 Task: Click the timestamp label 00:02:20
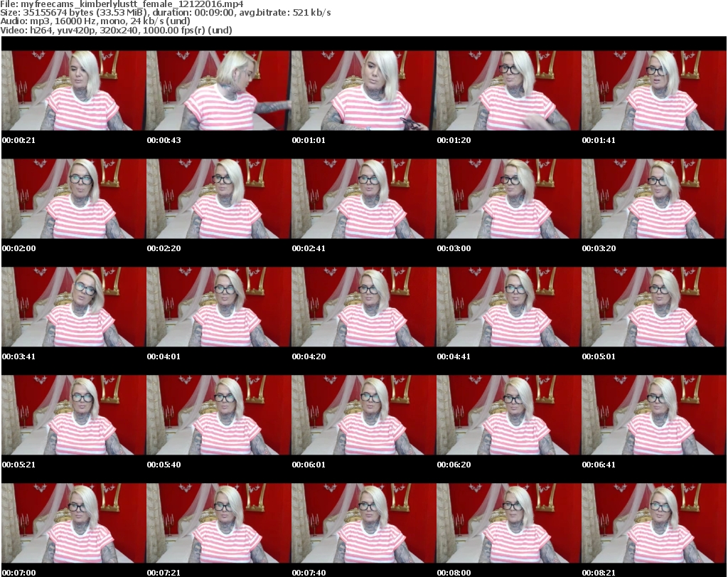pyautogui.click(x=164, y=248)
